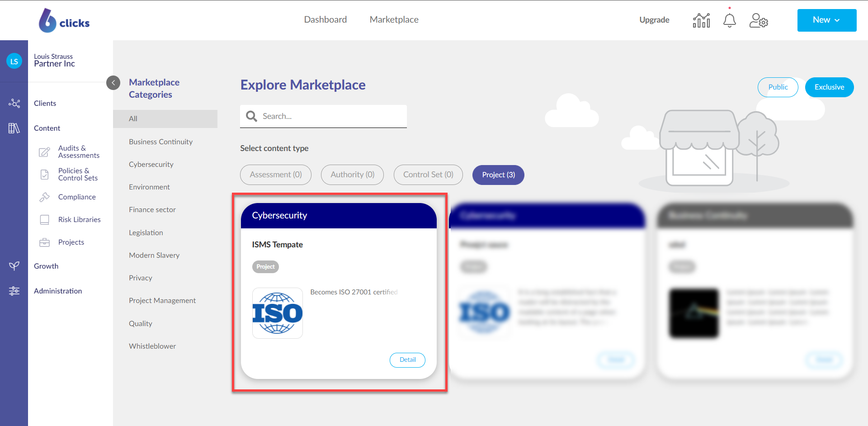The image size is (868, 426).
Task: Go to the Dashboard tab
Action: coord(325,19)
